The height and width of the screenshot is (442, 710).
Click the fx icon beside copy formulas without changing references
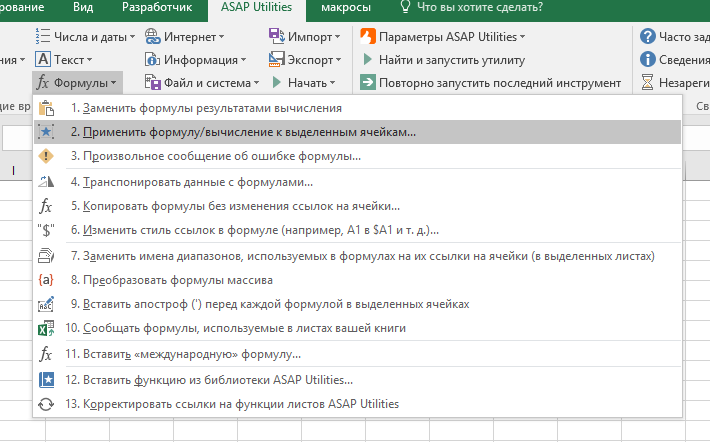pyautogui.click(x=46, y=206)
